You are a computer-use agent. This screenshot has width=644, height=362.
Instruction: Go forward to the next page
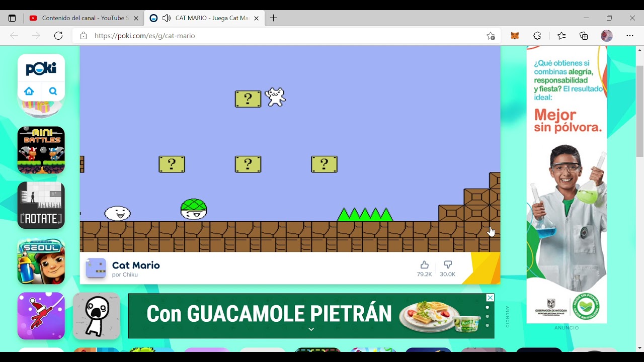click(36, 36)
